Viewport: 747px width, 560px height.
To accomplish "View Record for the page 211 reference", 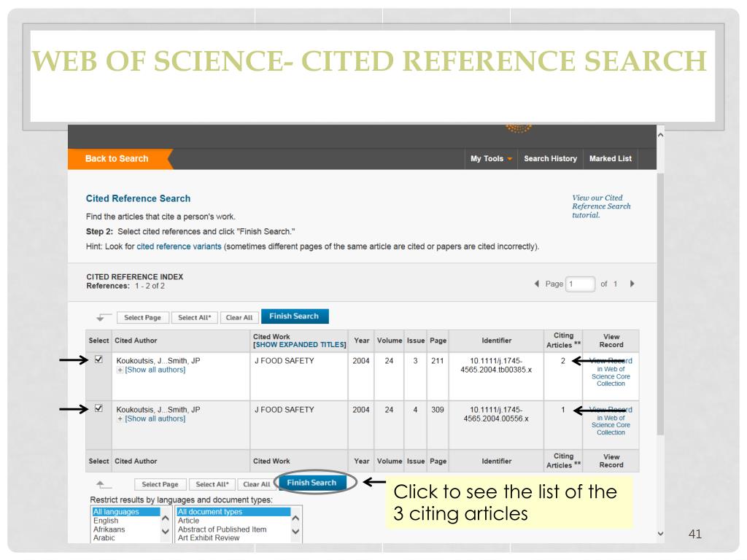I will click(x=611, y=372).
